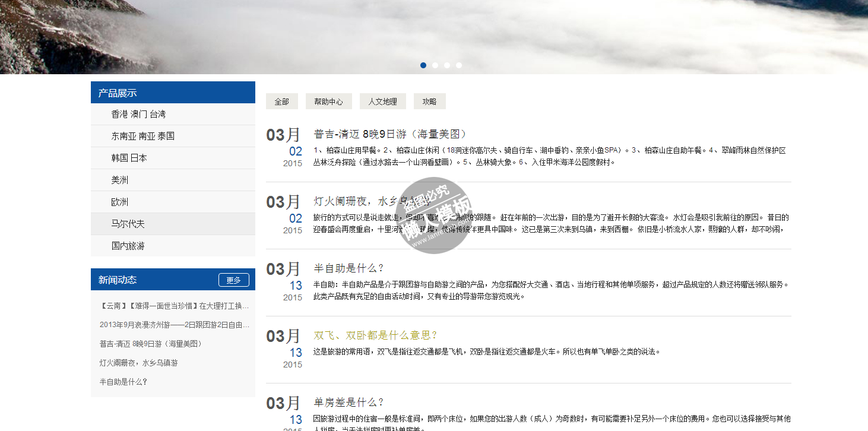Viewport: 868px width, 431px height.
Task: Open 国内旅游 product category
Action: (x=173, y=246)
